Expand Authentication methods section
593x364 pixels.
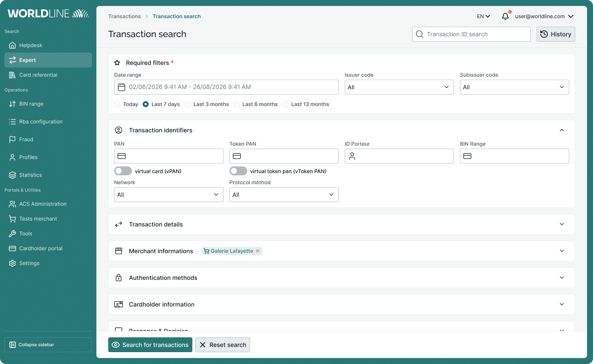click(562, 278)
